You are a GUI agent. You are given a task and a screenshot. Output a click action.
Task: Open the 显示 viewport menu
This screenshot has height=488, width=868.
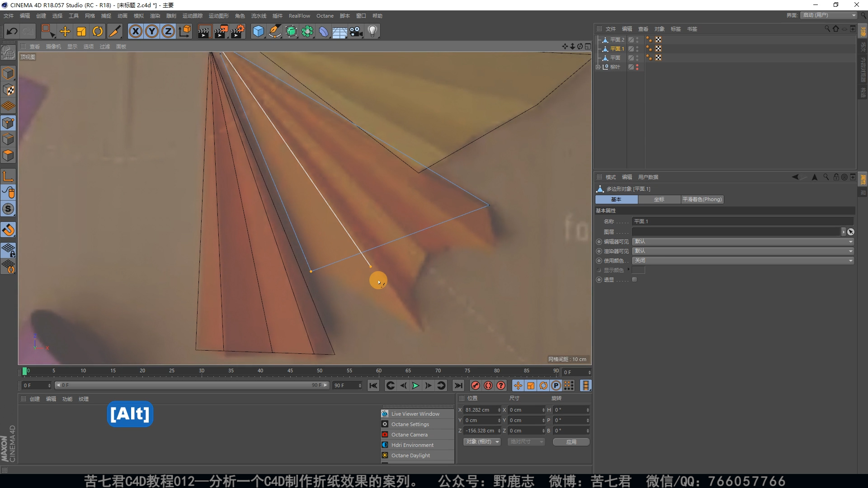72,47
